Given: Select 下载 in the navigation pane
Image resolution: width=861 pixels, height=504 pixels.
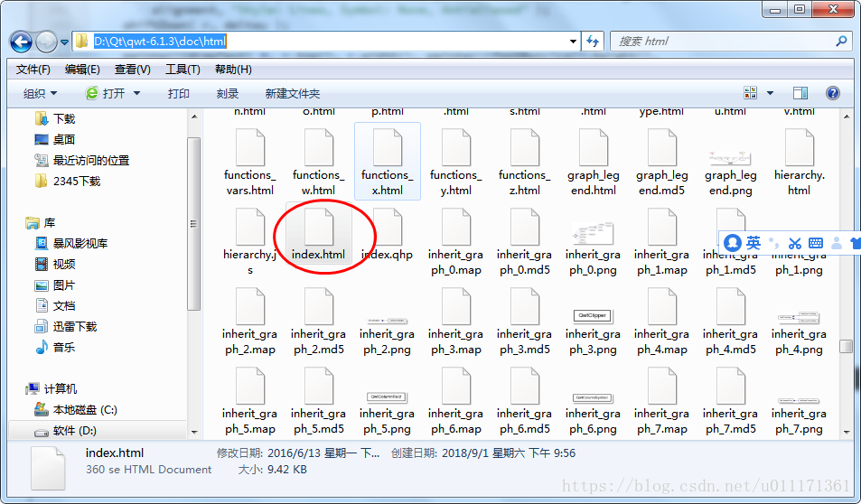Looking at the screenshot, I should [55, 118].
